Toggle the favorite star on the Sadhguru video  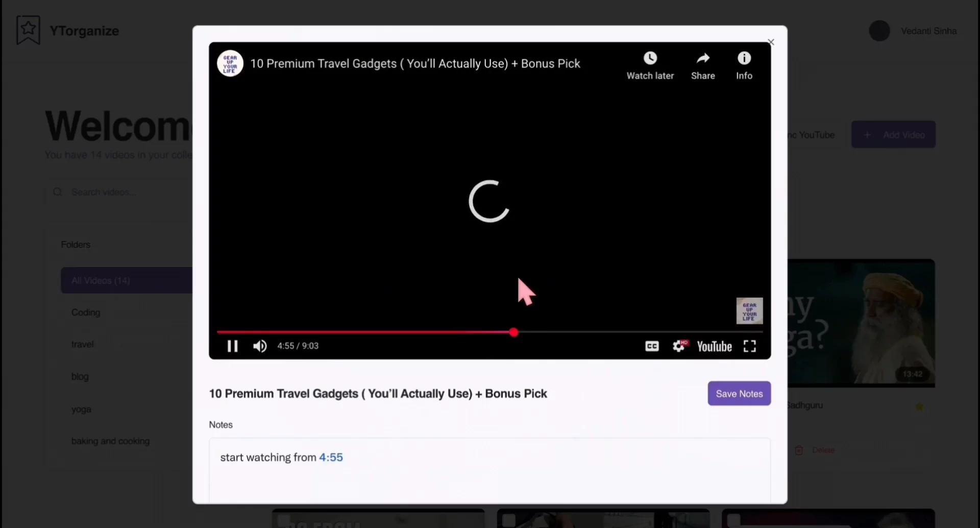pyautogui.click(x=920, y=407)
